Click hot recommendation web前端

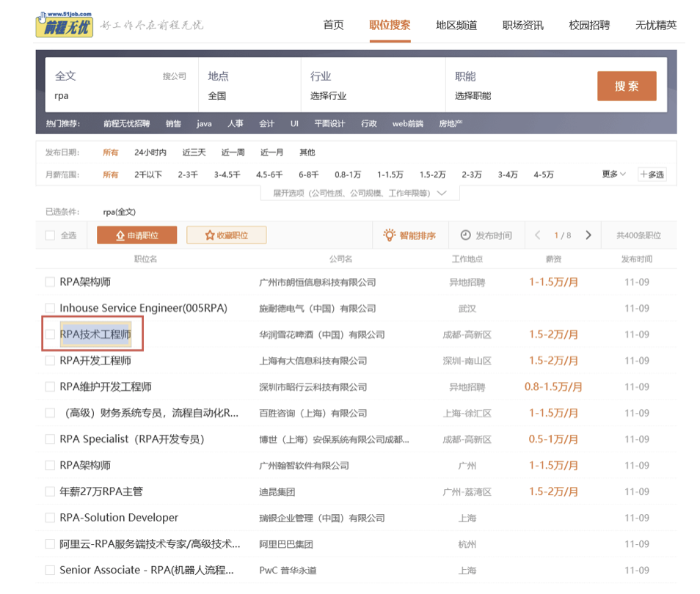coord(407,124)
